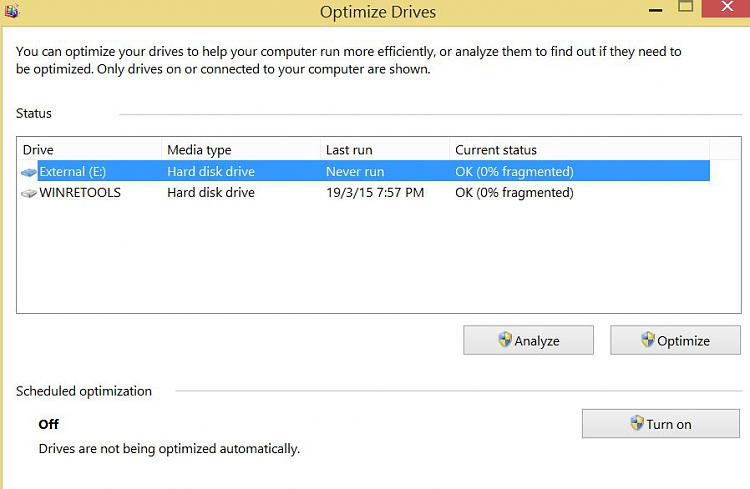Screen dimensions: 750x489
Task: Turn on scheduled optimization
Action: [x=661, y=423]
